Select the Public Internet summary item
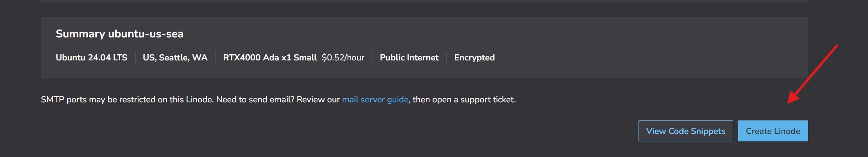 pos(409,58)
